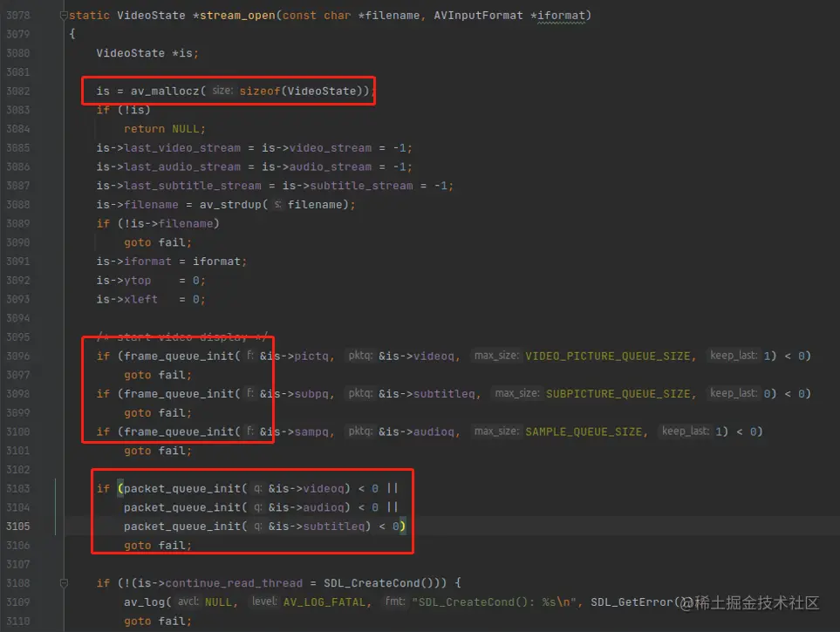
Task: Click is->xleft field
Action: pos(127,299)
